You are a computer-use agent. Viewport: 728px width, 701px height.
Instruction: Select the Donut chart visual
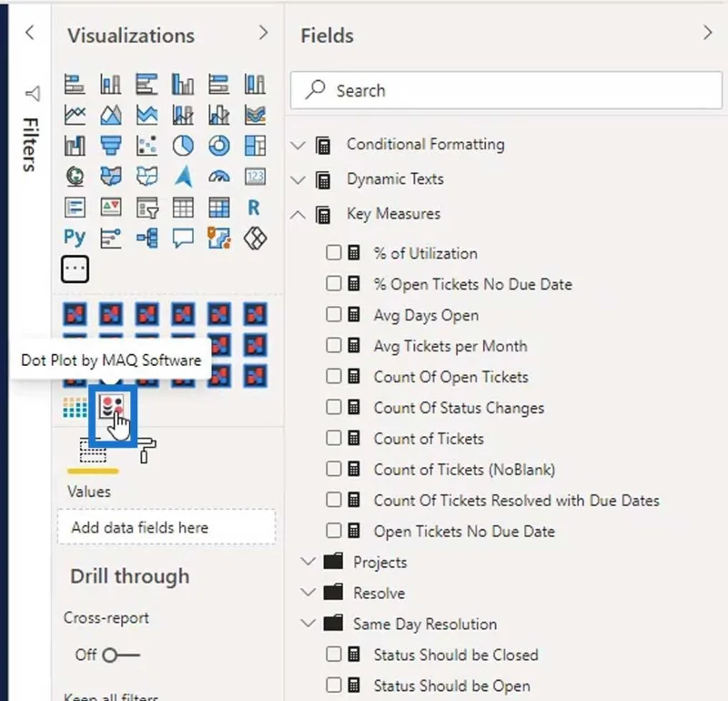pyautogui.click(x=219, y=146)
